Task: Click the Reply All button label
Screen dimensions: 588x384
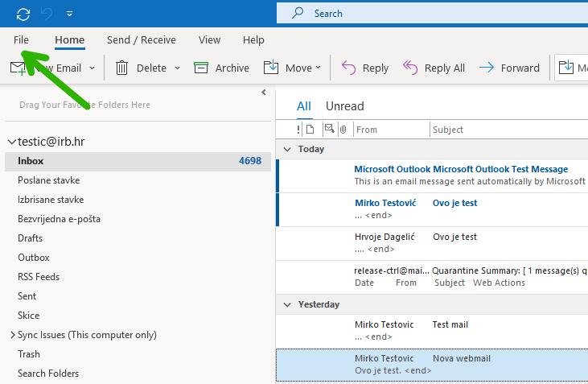Action: tap(444, 68)
